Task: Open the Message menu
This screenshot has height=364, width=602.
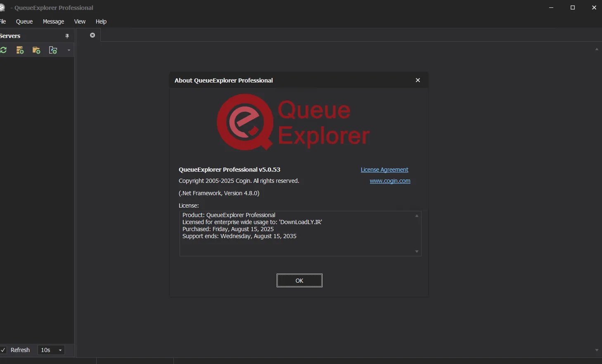Action: 53,21
